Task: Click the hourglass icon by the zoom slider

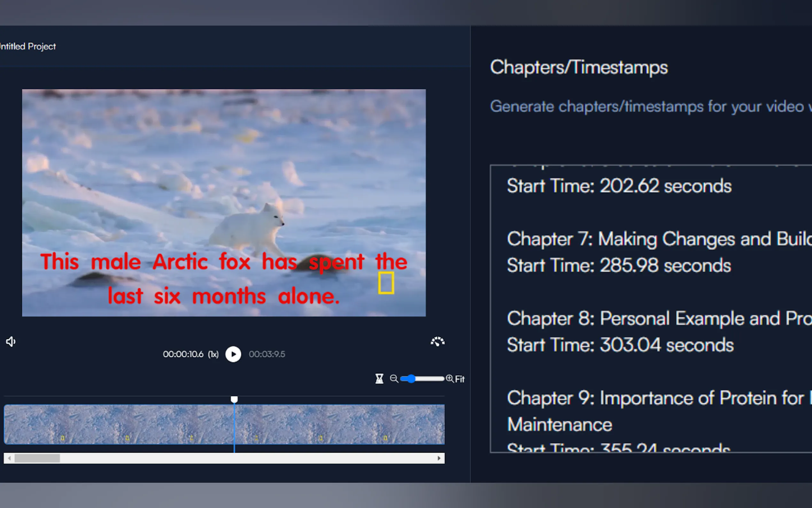Action: point(379,379)
